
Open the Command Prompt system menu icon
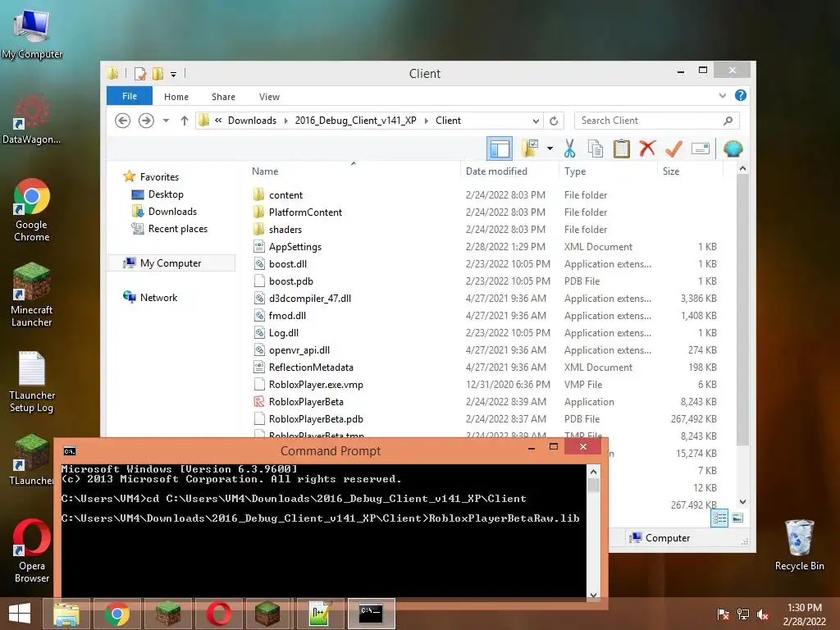tap(70, 451)
